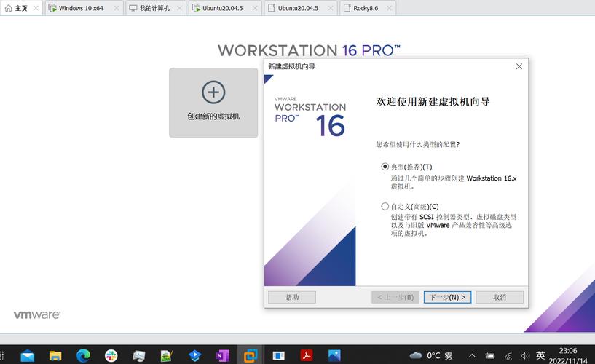Show hidden tray icons with the chevron
Image resolution: width=595 pixels, height=364 pixels.
tap(472, 356)
